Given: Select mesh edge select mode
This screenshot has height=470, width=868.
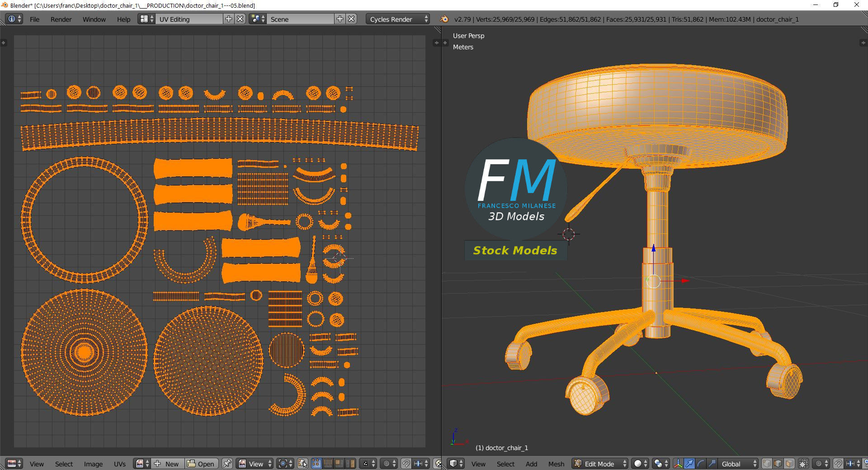Looking at the screenshot, I should [x=778, y=464].
